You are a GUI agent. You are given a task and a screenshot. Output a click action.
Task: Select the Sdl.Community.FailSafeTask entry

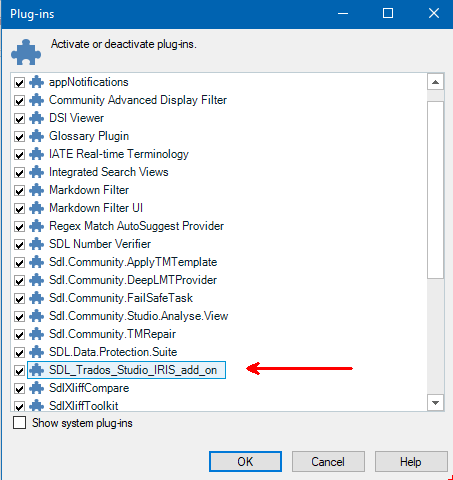click(x=121, y=298)
